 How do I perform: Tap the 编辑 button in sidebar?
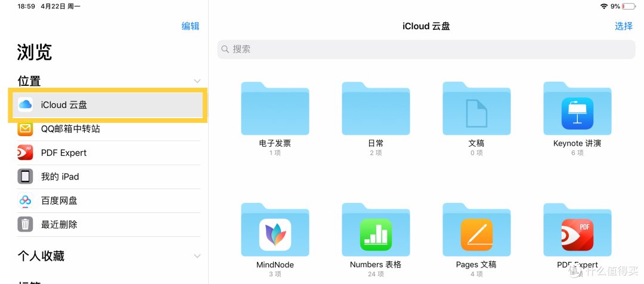(191, 26)
